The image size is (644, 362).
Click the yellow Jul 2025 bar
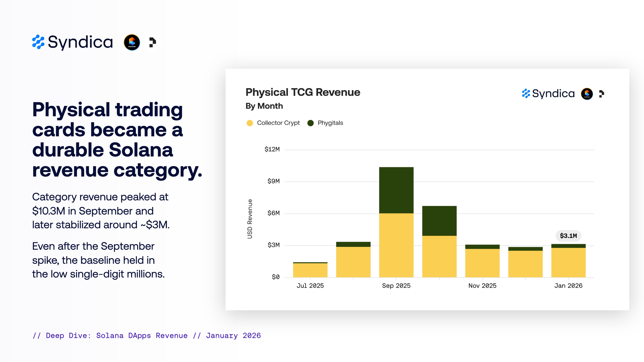[x=310, y=270]
